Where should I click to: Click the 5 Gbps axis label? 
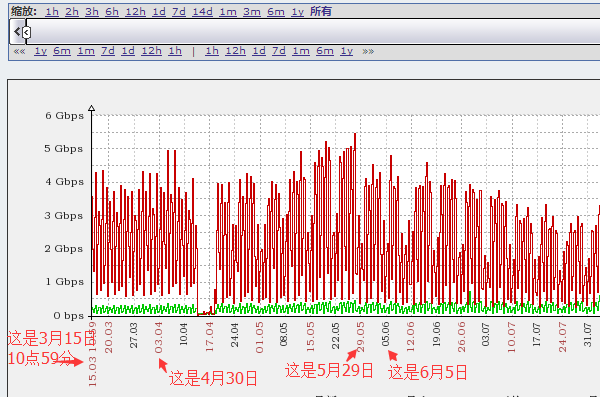(64, 149)
